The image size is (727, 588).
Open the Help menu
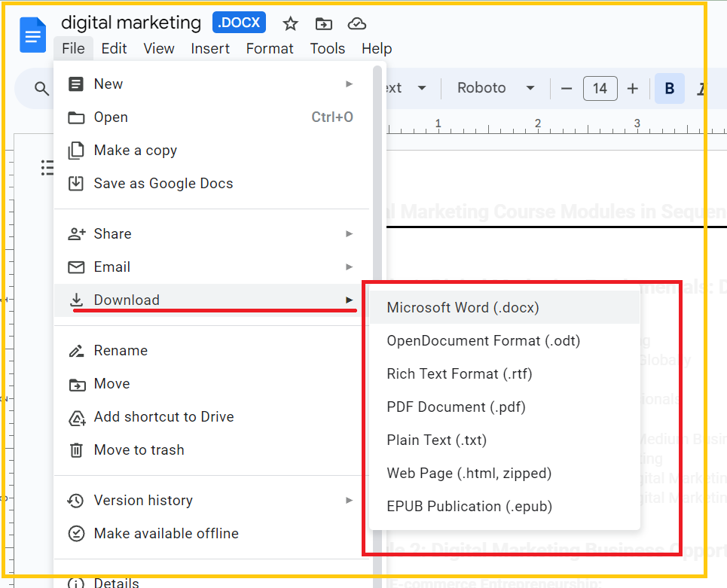377,48
